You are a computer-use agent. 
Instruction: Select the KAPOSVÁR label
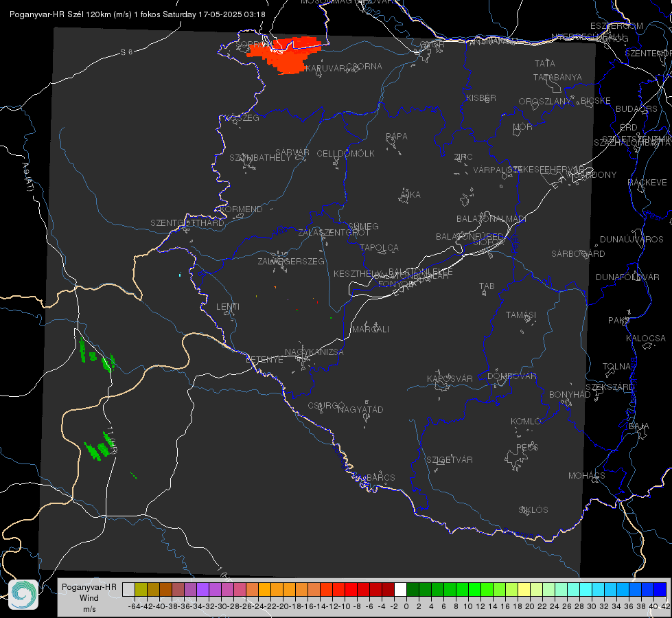click(x=450, y=378)
